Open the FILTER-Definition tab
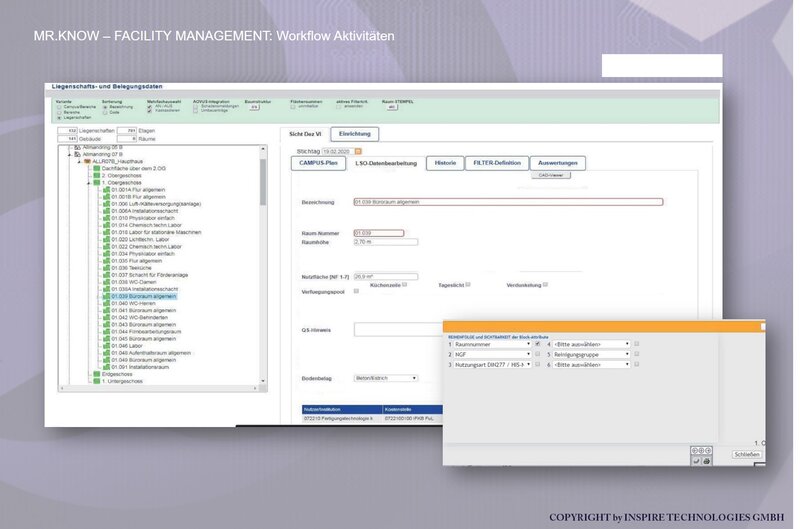The image size is (800, 529). [x=497, y=163]
